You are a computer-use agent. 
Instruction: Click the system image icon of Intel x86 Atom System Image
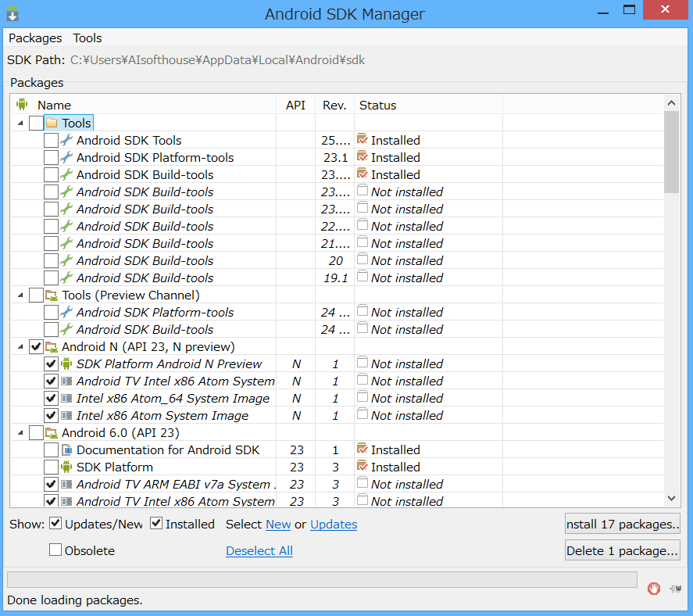coord(66,416)
